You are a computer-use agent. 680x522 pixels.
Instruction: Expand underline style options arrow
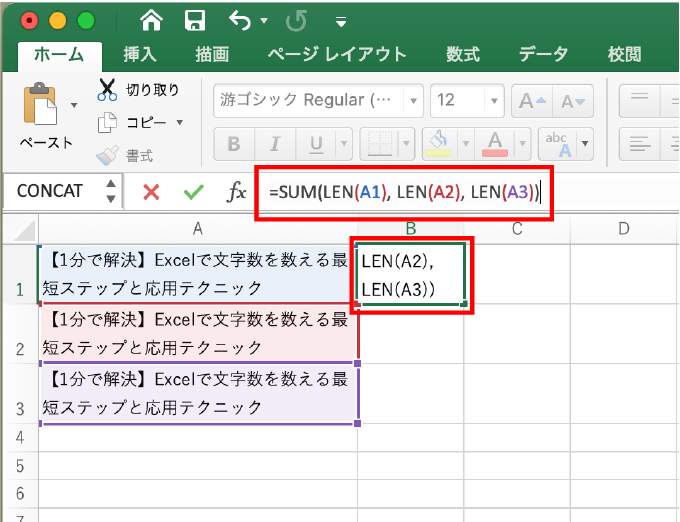point(344,143)
